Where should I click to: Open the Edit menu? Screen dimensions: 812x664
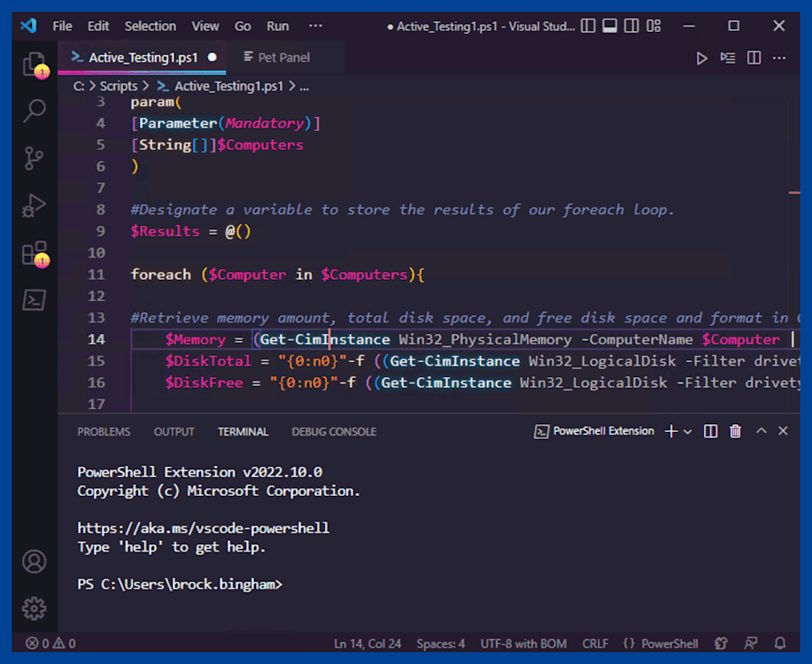pos(98,26)
